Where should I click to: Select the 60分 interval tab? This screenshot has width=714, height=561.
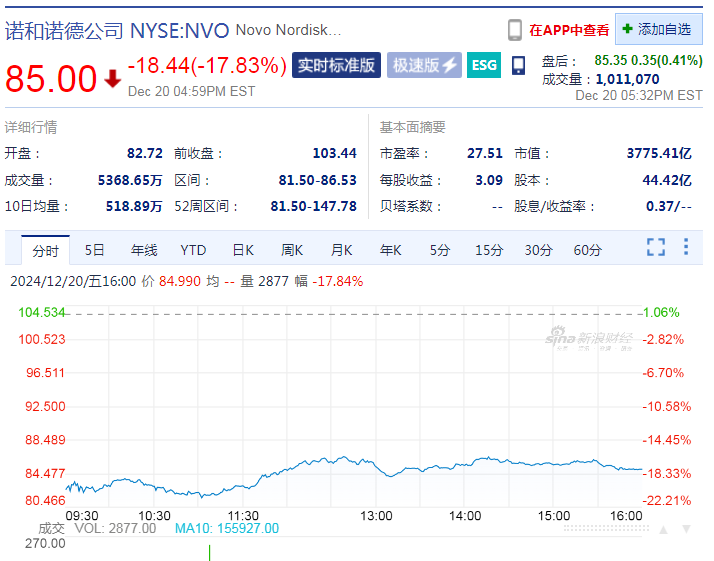[587, 250]
